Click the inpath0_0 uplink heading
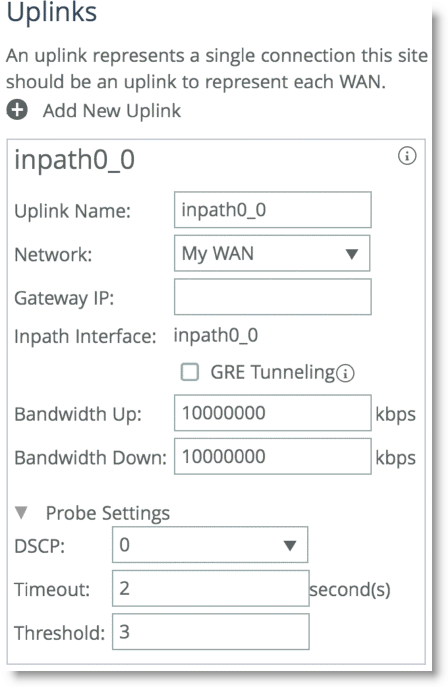This screenshot has width=448, height=687. [x=74, y=159]
